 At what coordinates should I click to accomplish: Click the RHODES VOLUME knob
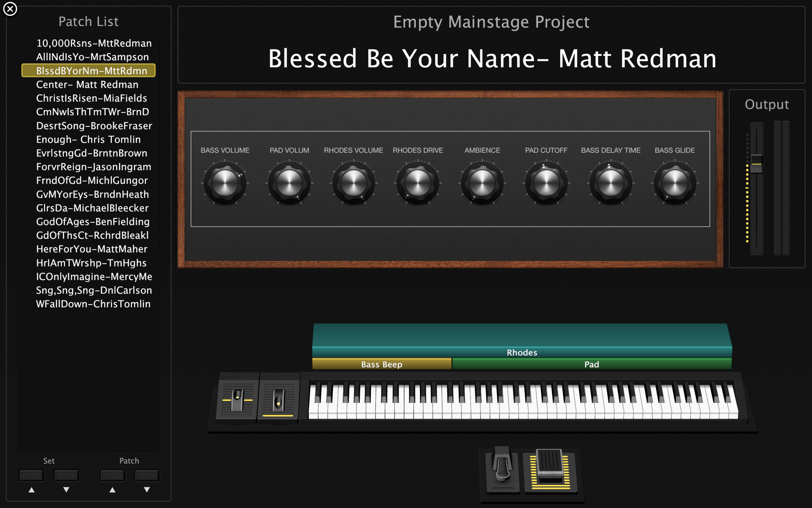tap(353, 182)
